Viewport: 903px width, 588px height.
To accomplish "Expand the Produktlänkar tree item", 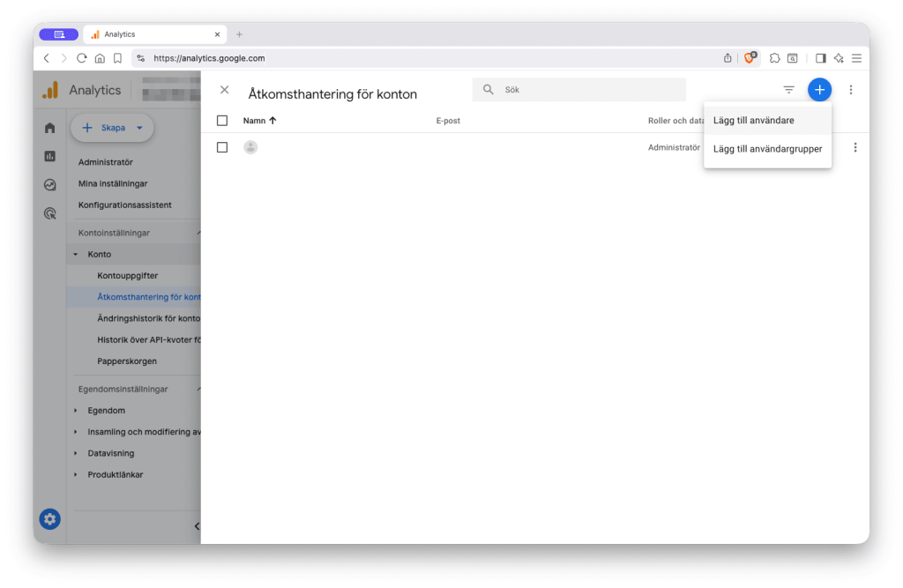I will (76, 474).
